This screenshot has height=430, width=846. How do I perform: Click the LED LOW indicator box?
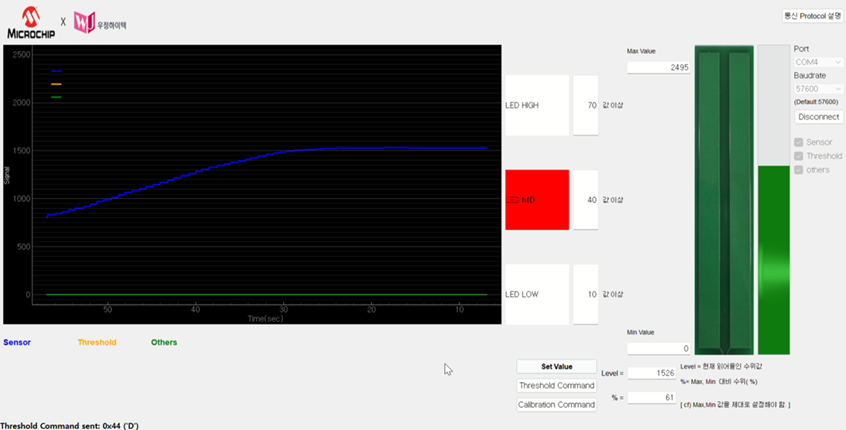(537, 294)
